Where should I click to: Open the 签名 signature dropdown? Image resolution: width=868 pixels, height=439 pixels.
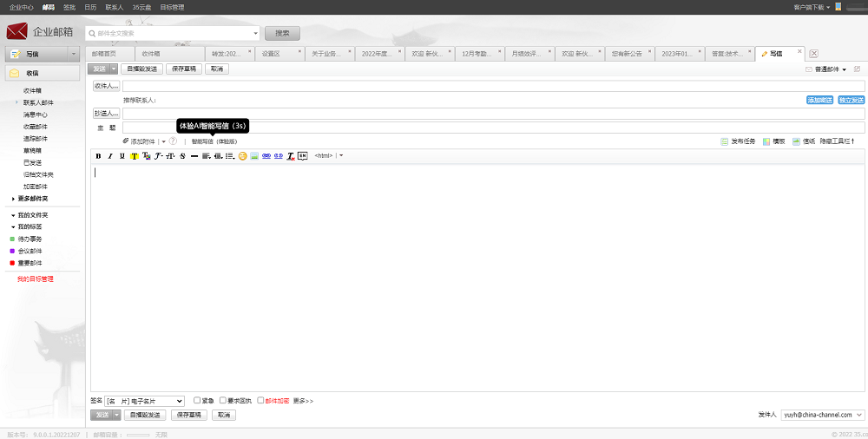click(x=144, y=401)
